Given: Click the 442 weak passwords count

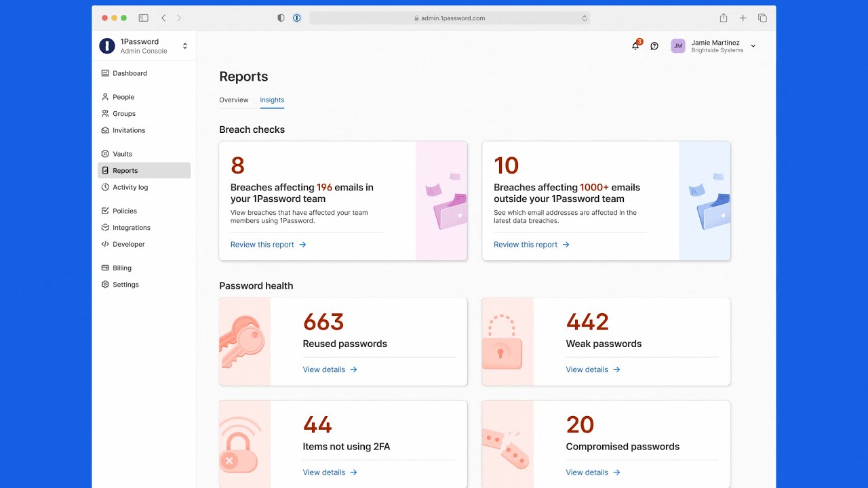Looking at the screenshot, I should click(587, 322).
